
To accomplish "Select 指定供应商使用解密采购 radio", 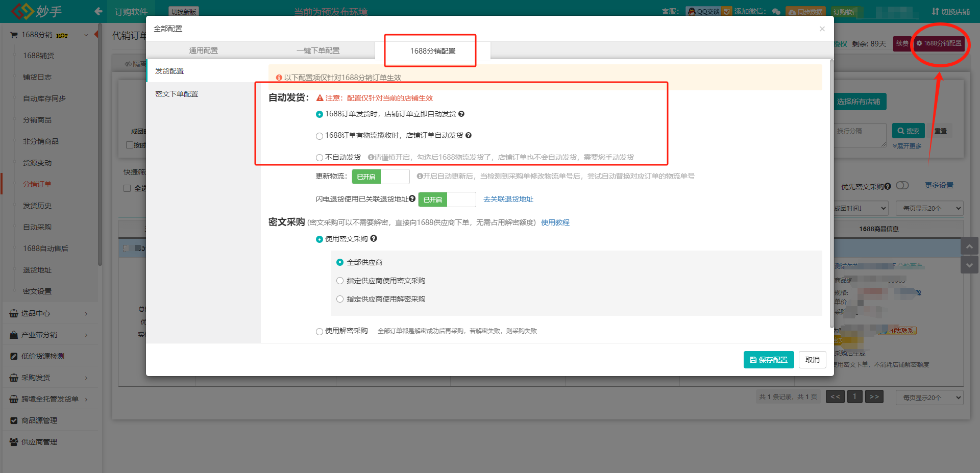I will point(340,299).
